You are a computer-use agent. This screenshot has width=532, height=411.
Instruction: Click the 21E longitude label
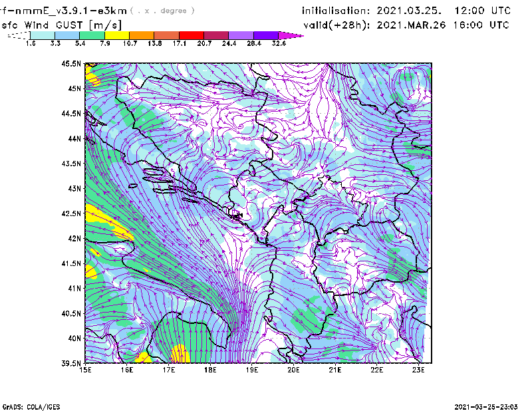pyautogui.click(x=335, y=370)
